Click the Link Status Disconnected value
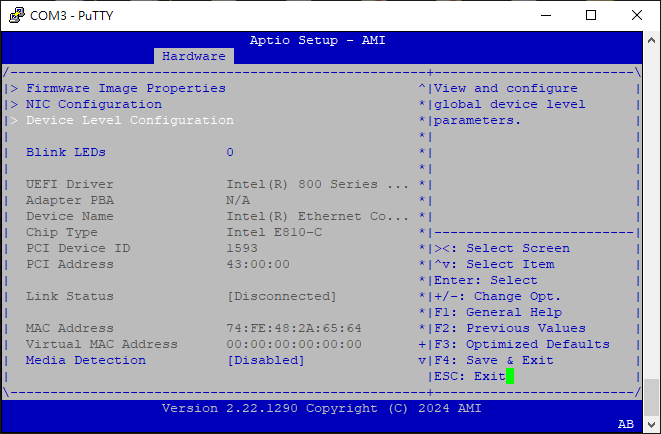661x434 pixels. point(281,296)
